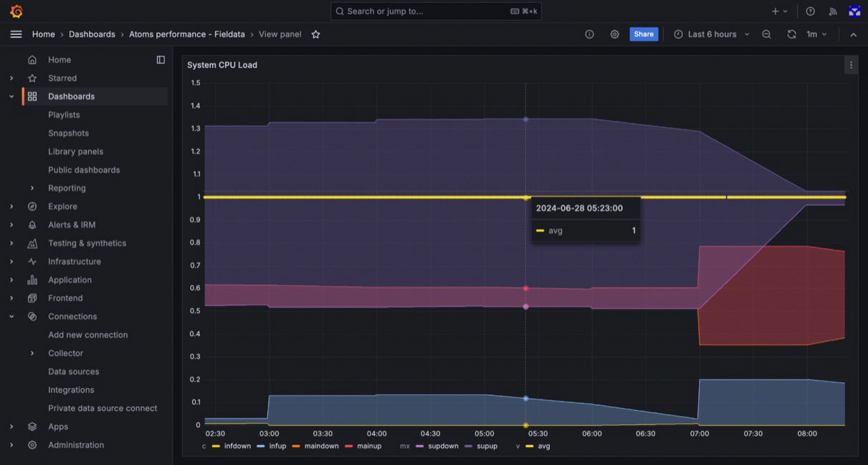Expand the Application section chevron
The width and height of the screenshot is (868, 465).
11,280
